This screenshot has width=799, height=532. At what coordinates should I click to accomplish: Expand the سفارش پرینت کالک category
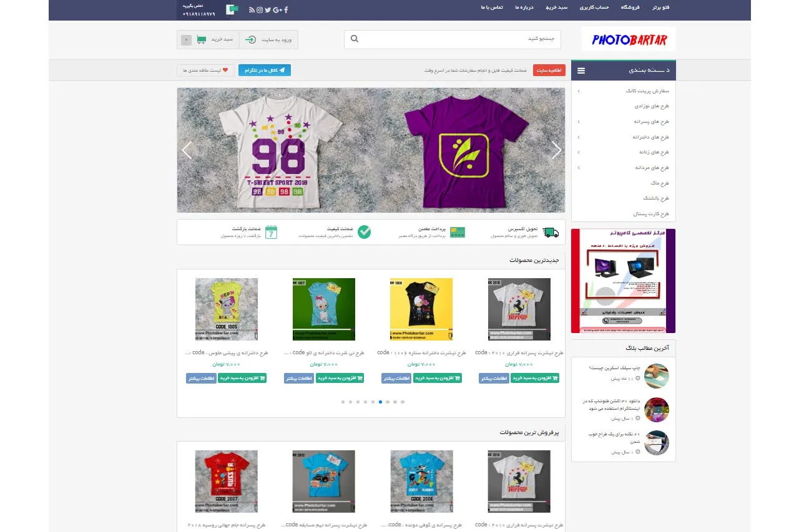[579, 91]
